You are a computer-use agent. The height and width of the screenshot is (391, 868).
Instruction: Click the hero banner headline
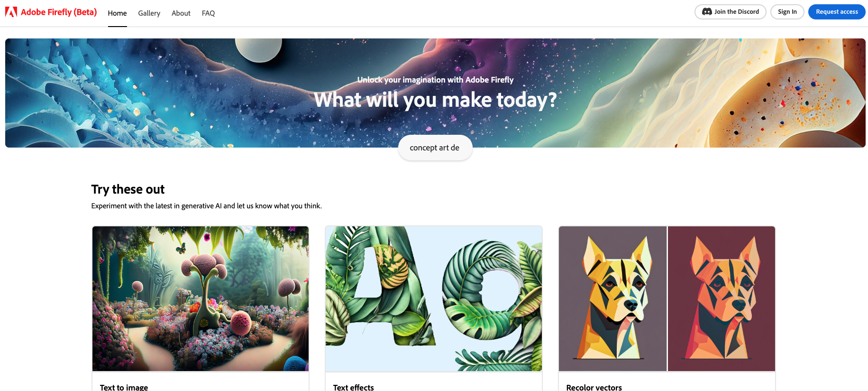[435, 100]
